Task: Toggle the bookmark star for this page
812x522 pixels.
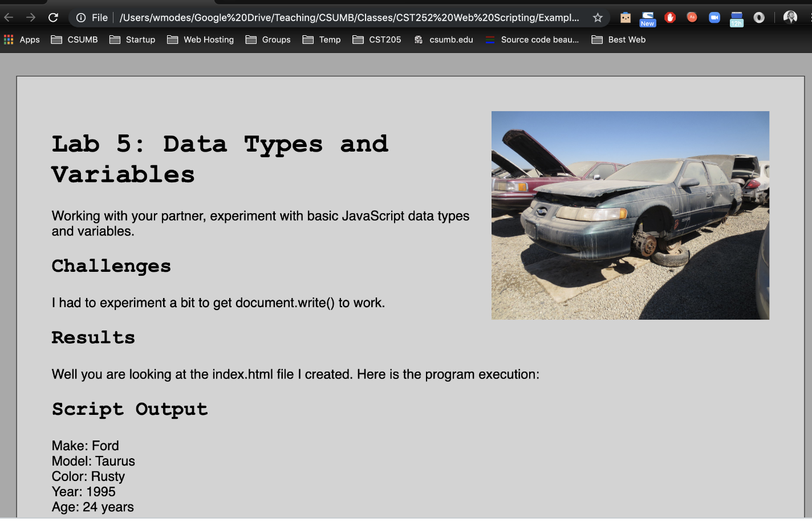Action: point(597,18)
